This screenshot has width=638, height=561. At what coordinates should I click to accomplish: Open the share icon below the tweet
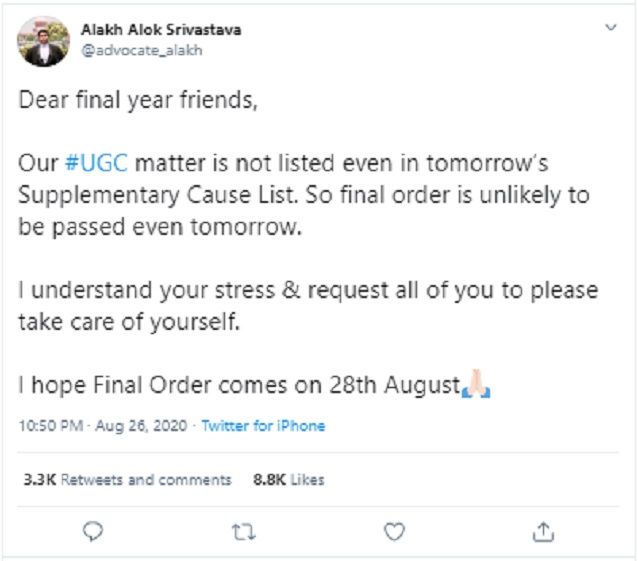543,529
